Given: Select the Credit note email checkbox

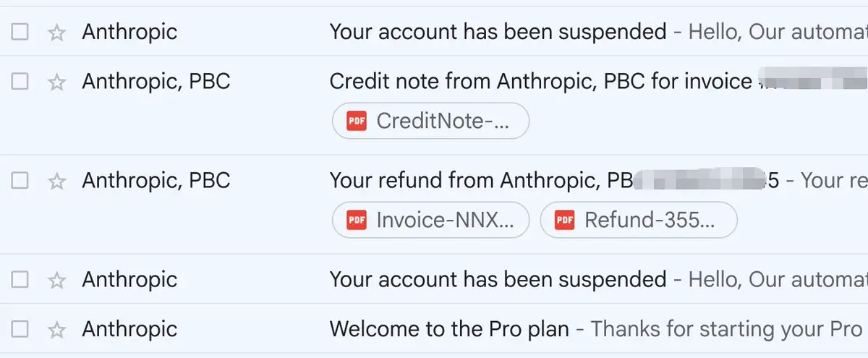Looking at the screenshot, I should pos(20,82).
